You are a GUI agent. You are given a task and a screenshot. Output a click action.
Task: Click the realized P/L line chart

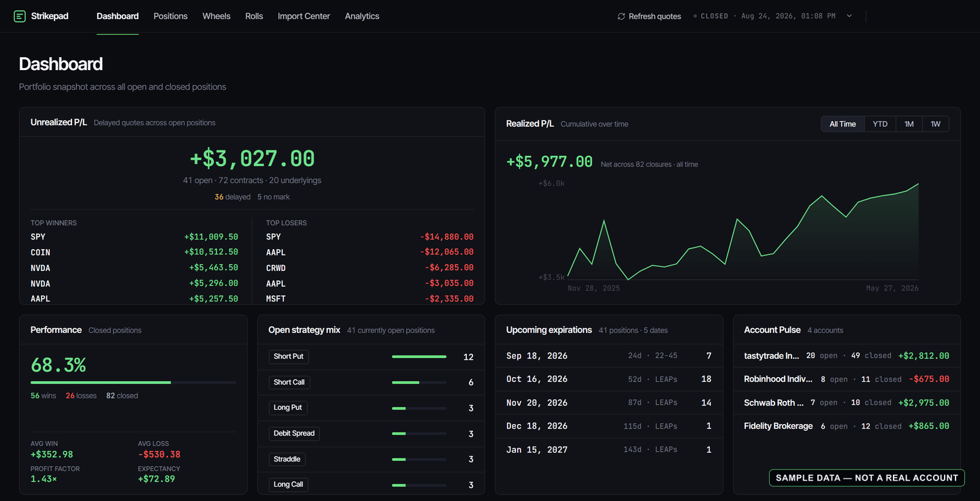743,231
